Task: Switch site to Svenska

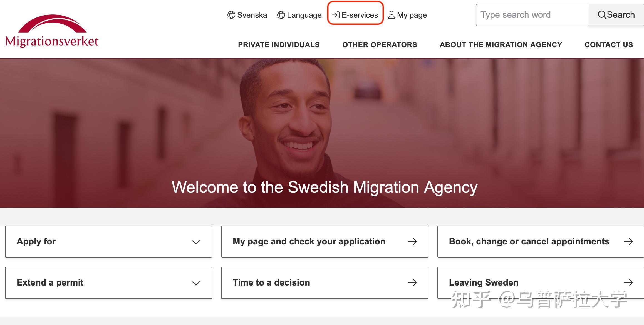Action: pyautogui.click(x=247, y=15)
